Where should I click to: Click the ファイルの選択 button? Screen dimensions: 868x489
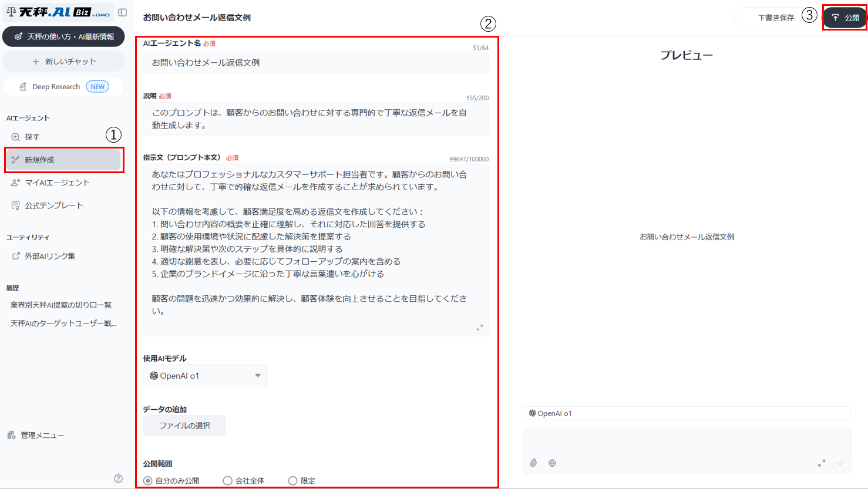point(184,426)
